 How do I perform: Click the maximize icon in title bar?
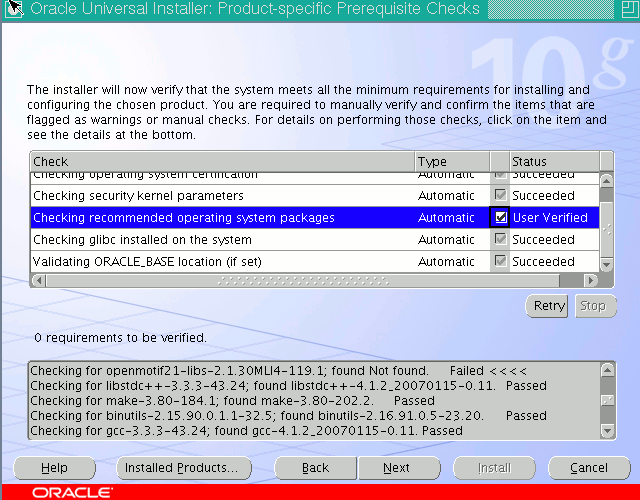tap(629, 9)
